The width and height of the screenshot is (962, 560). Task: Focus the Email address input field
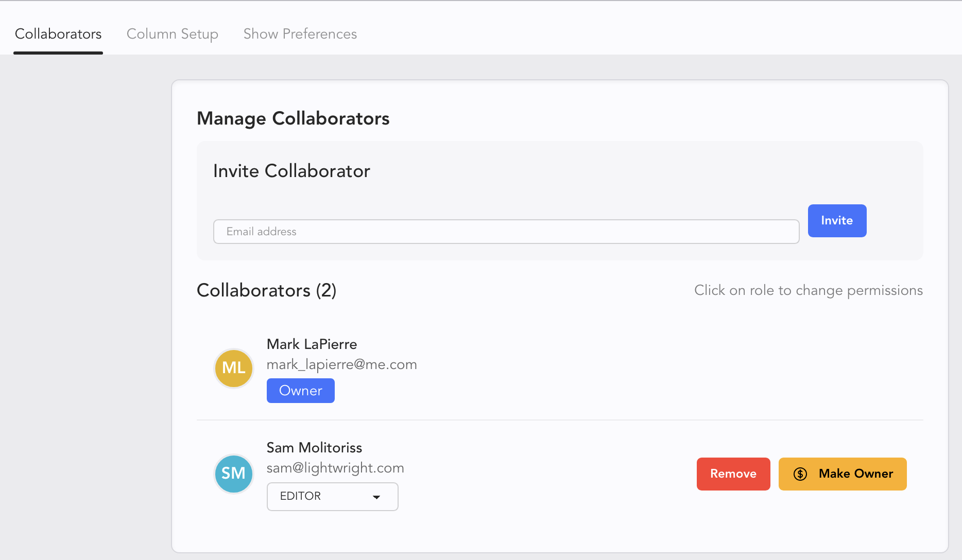pyautogui.click(x=506, y=232)
